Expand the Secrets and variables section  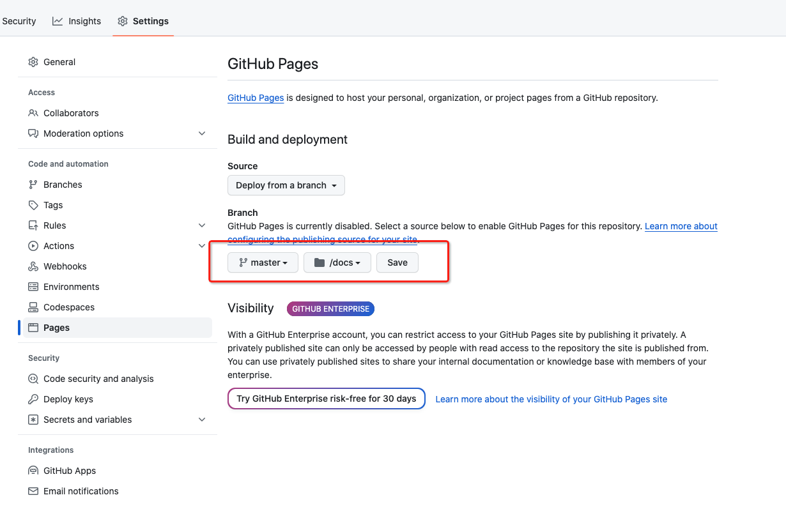coord(202,420)
